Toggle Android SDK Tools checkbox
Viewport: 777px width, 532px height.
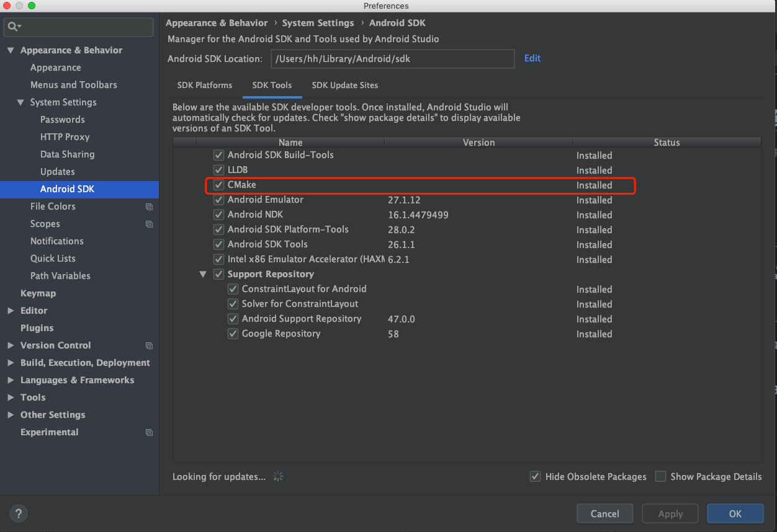click(218, 244)
